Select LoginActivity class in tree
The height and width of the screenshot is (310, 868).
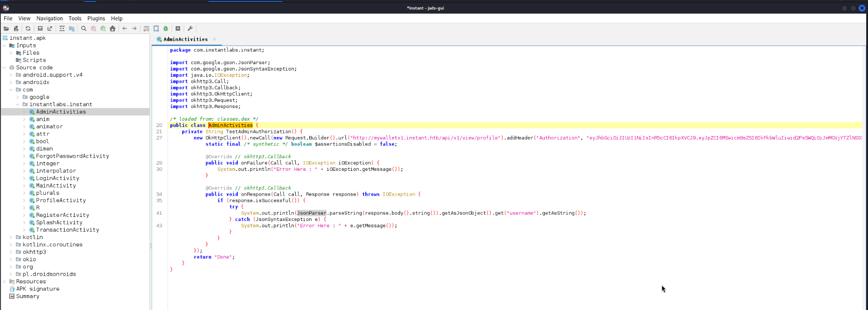click(57, 178)
